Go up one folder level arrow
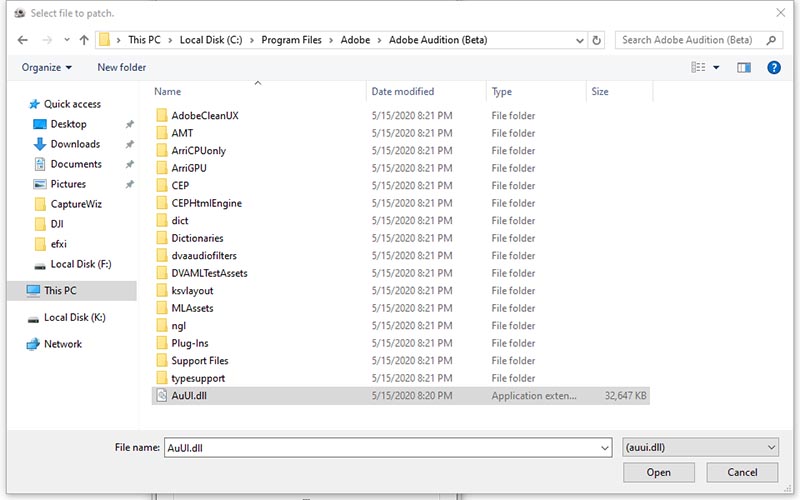Image resolution: width=800 pixels, height=500 pixels. (x=84, y=40)
